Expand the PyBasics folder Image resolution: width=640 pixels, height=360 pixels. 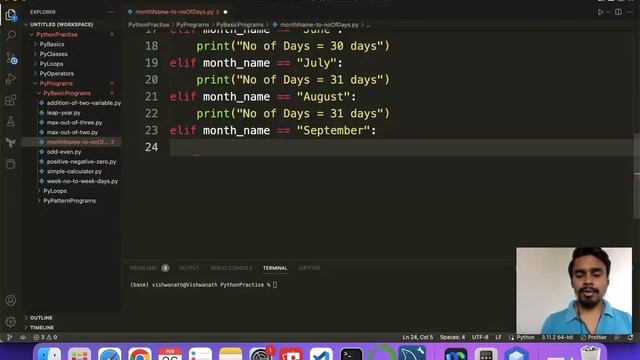pyautogui.click(x=52, y=44)
